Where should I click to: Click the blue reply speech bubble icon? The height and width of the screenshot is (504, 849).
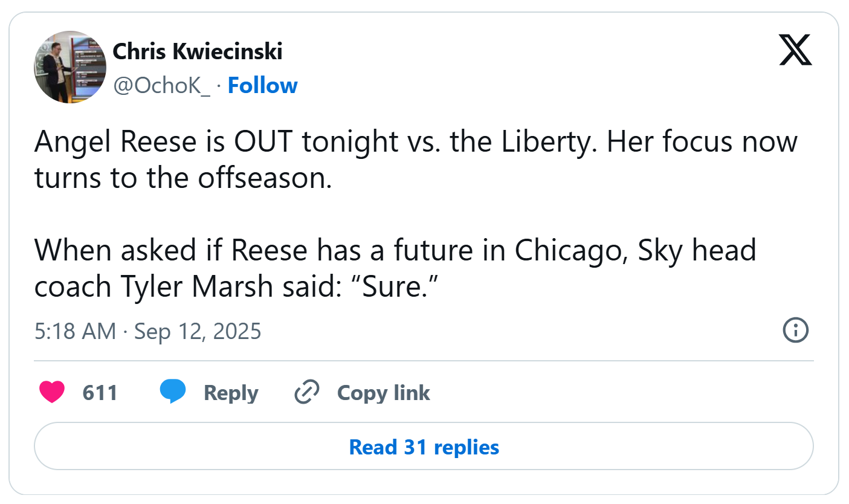(x=173, y=393)
